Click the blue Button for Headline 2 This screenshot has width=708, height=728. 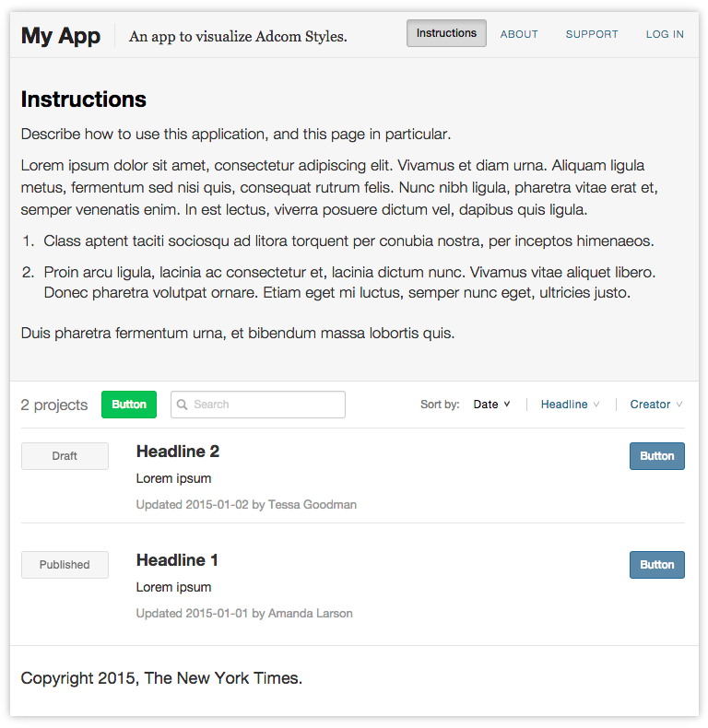[x=657, y=456]
